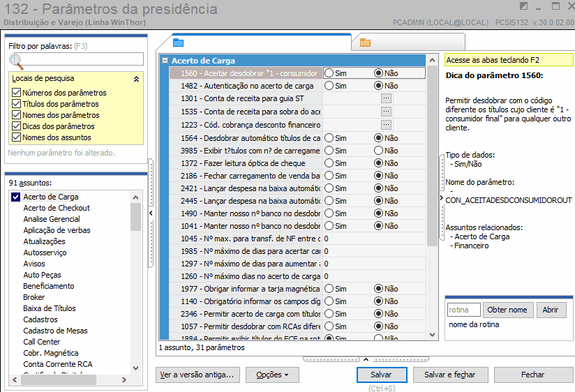Screen dimensions: 575x392
Task: Open the Opções dropdown menu
Action: (272, 375)
